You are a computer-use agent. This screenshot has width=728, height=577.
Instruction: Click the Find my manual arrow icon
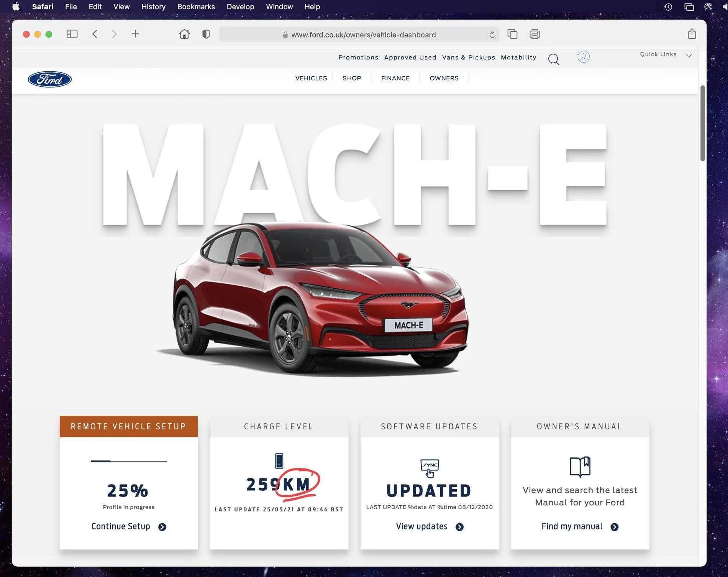tap(615, 527)
